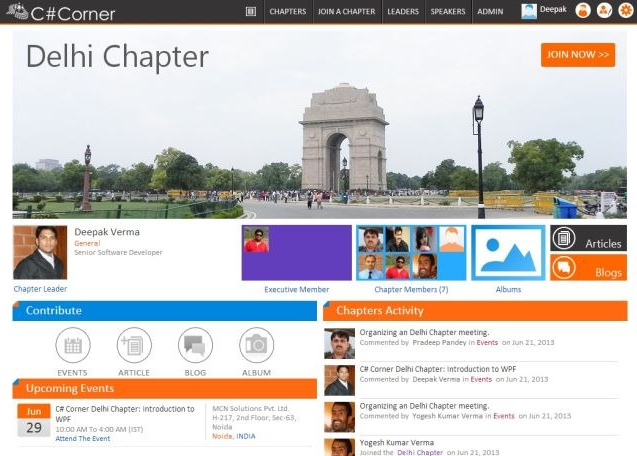
Task: Click the Noida city link
Action: [x=223, y=436]
